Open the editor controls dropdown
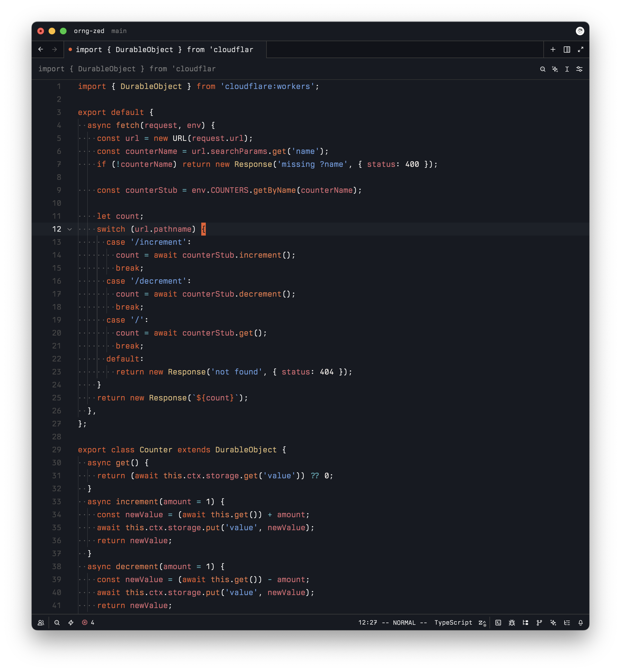The image size is (621, 672). (579, 69)
